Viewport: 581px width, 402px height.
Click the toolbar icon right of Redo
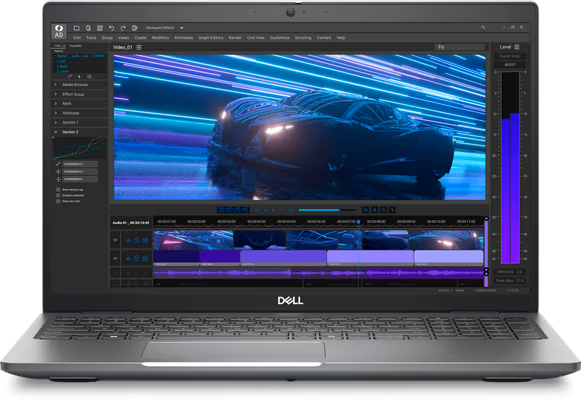click(x=135, y=28)
